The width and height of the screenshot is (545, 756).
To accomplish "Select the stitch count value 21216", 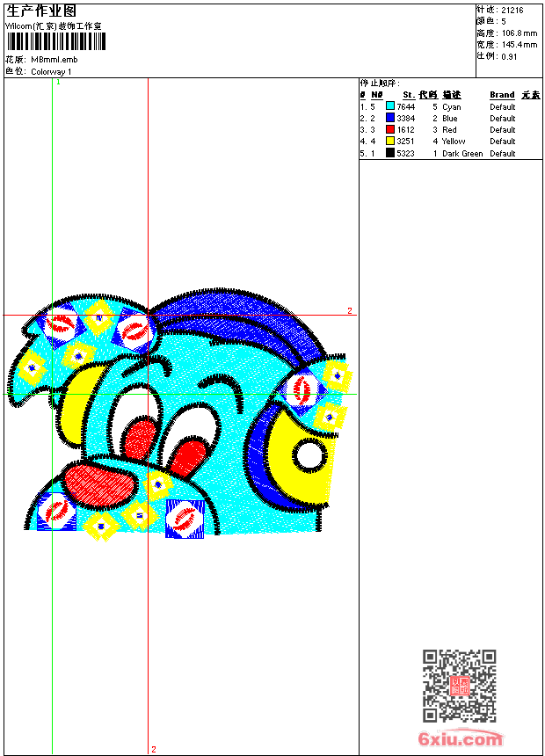I will pyautogui.click(x=512, y=11).
